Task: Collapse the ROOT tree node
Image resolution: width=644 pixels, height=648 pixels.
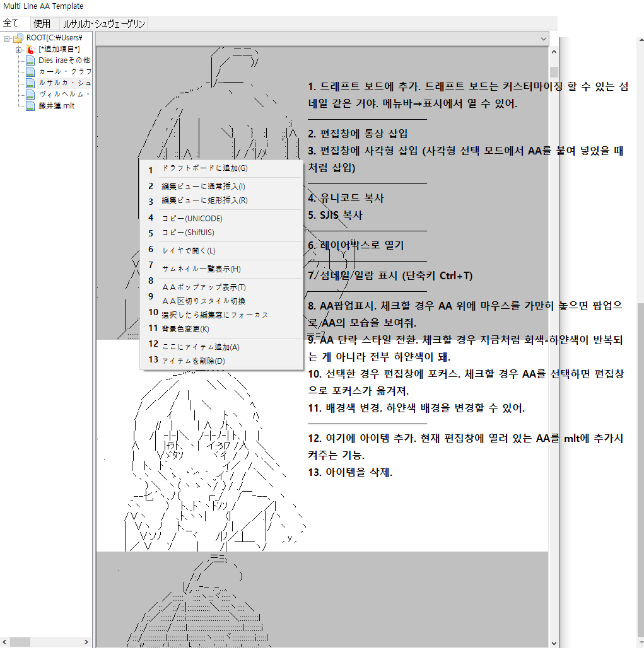Action: pyautogui.click(x=7, y=38)
